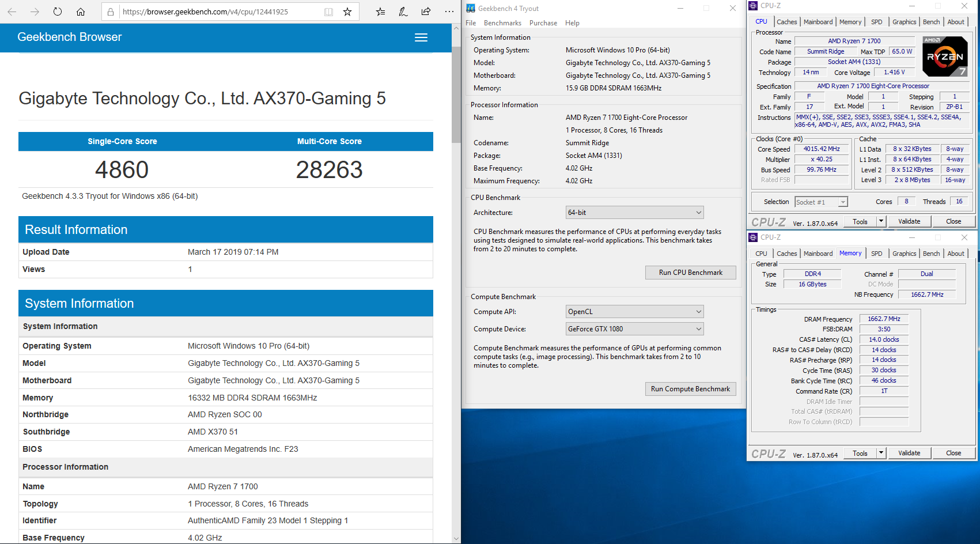Select the Core Speed 4015.42 MHz value

(822, 149)
